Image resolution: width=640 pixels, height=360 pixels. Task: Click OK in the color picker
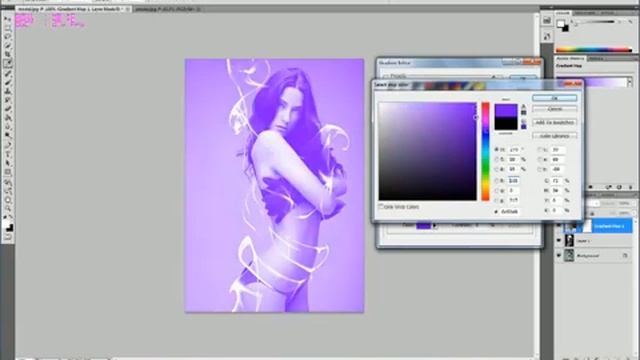coord(554,98)
